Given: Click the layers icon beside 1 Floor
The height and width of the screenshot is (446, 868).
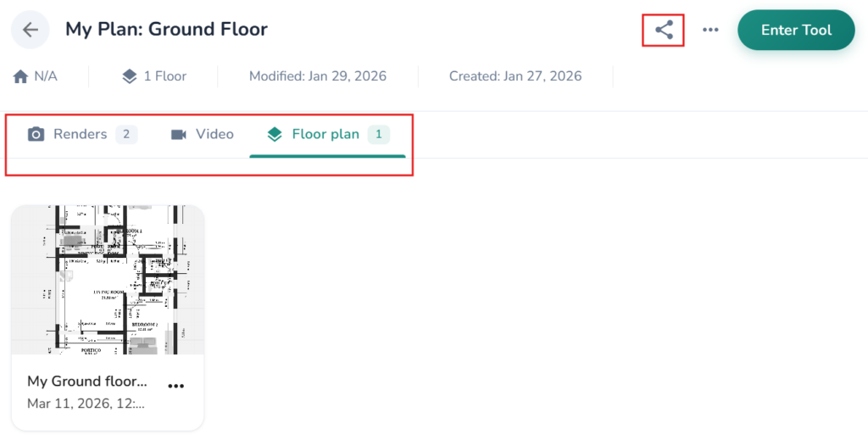Looking at the screenshot, I should [x=129, y=76].
